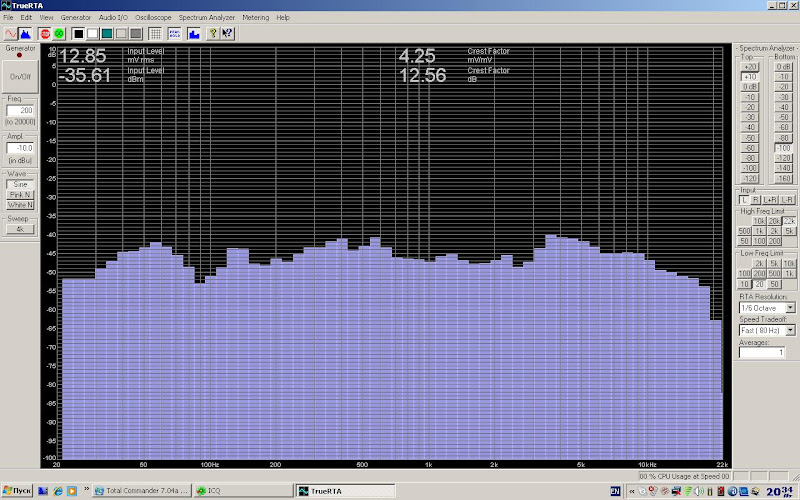Click the 4k Sweep button
The width and height of the screenshot is (800, 500).
[20, 229]
